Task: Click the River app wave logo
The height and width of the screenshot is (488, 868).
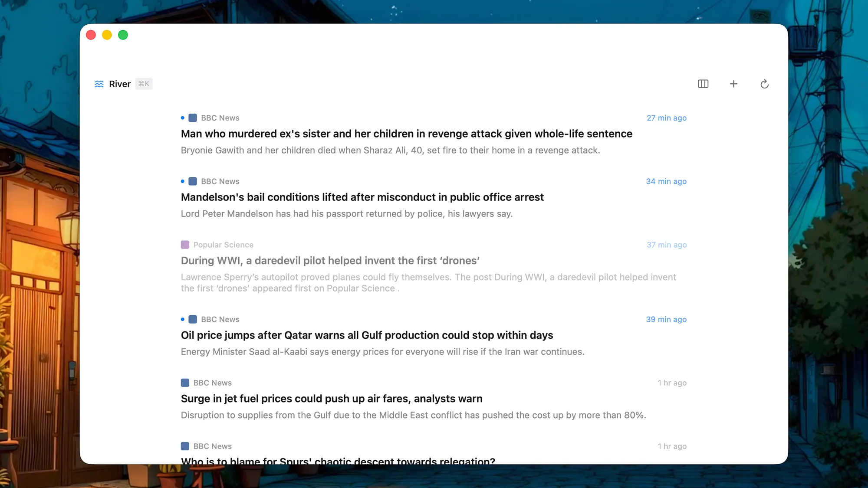Action: (x=99, y=84)
